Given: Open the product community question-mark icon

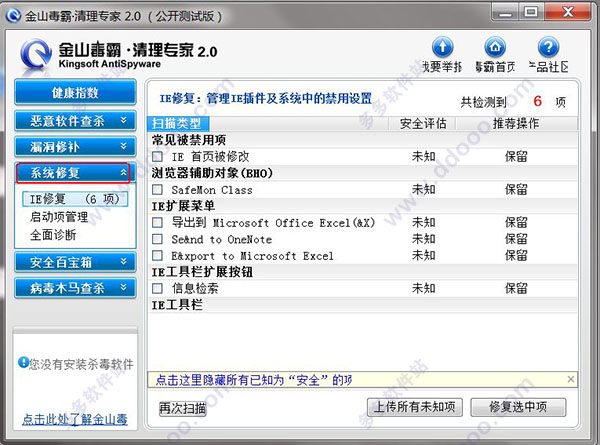Looking at the screenshot, I should coord(548,47).
